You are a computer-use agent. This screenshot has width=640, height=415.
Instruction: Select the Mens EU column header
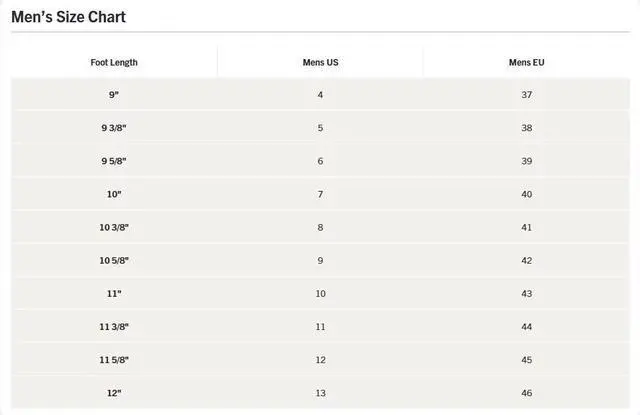pyautogui.click(x=526, y=62)
